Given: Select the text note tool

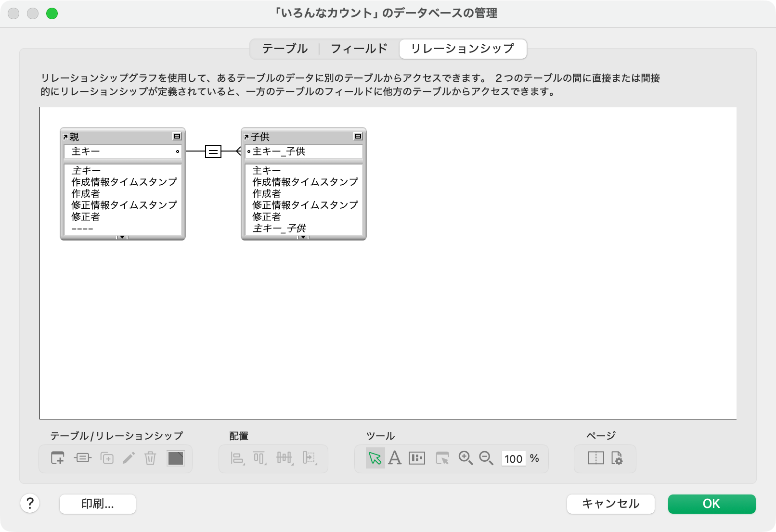Looking at the screenshot, I should [x=395, y=458].
